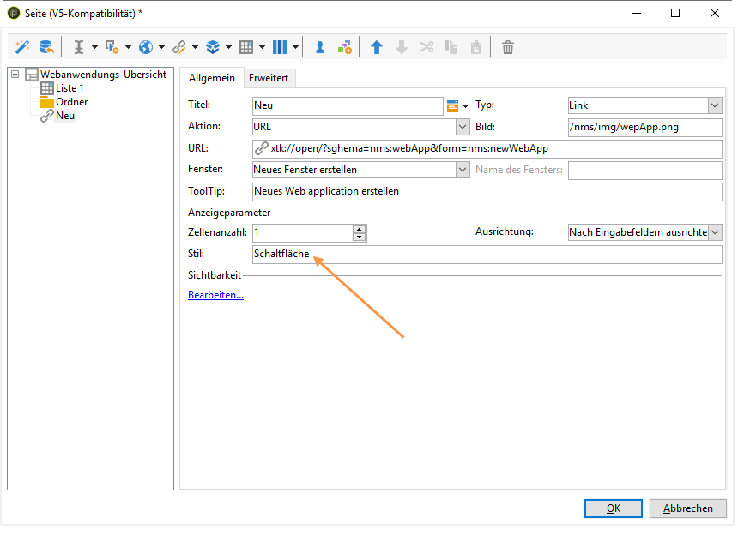Close the Seite dialog window

tap(715, 13)
